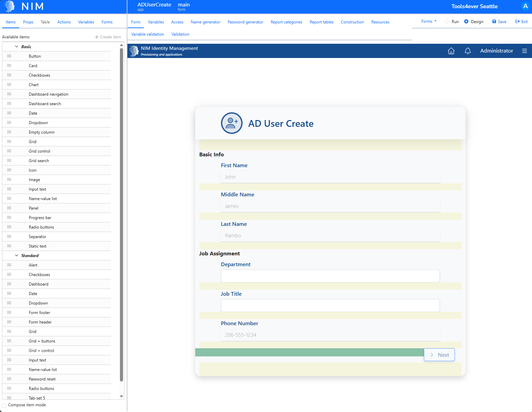The width and height of the screenshot is (532, 412).
Task: Click the Exit icon
Action: pos(517,22)
